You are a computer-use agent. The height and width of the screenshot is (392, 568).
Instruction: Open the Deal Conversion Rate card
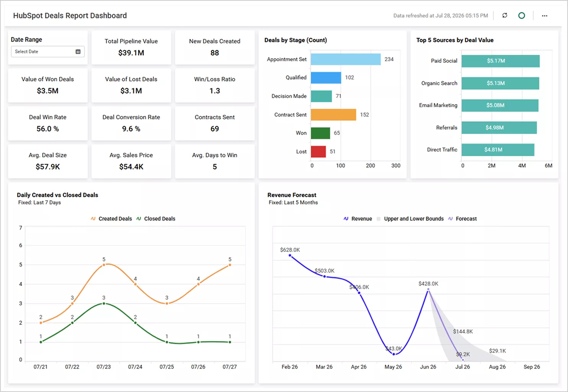point(131,123)
